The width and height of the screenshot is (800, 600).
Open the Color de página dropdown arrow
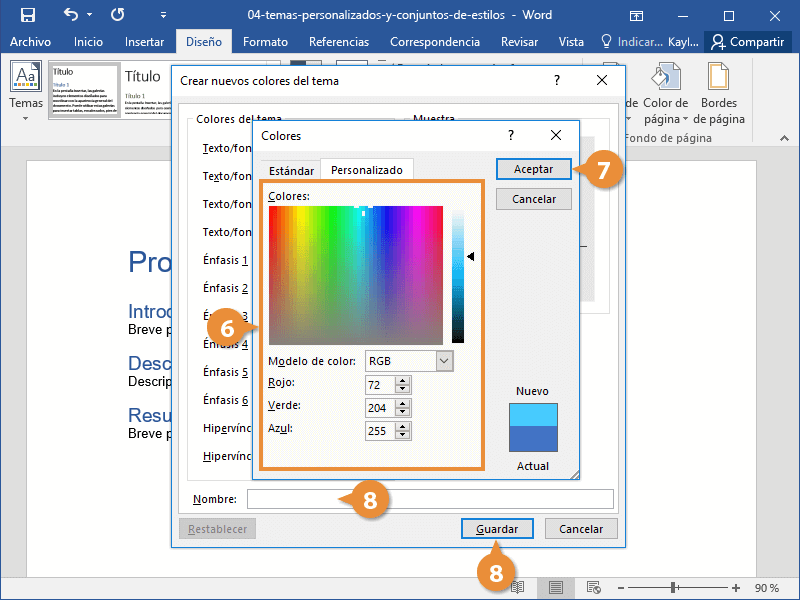[685, 119]
